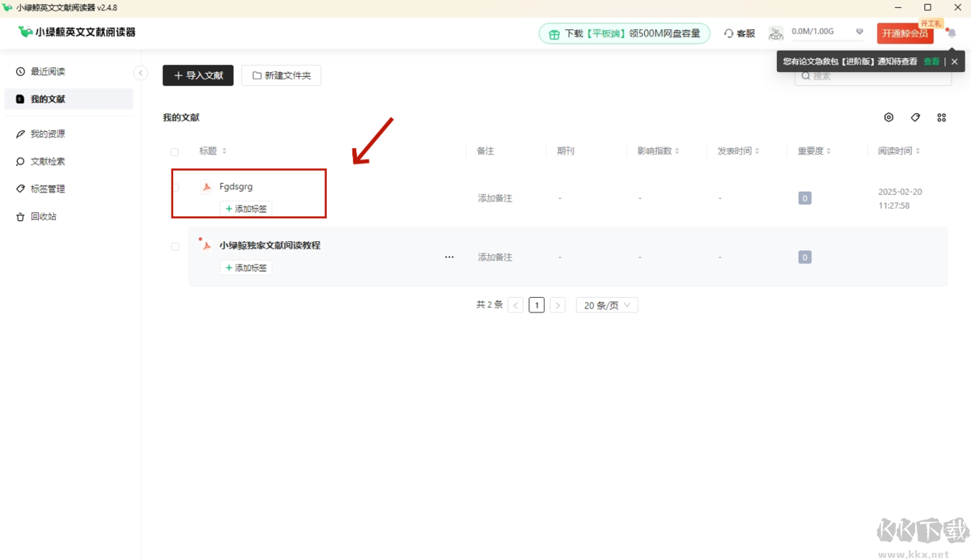Click the 导入文献 import button
Image resolution: width=971 pixels, height=560 pixels.
pyautogui.click(x=197, y=74)
